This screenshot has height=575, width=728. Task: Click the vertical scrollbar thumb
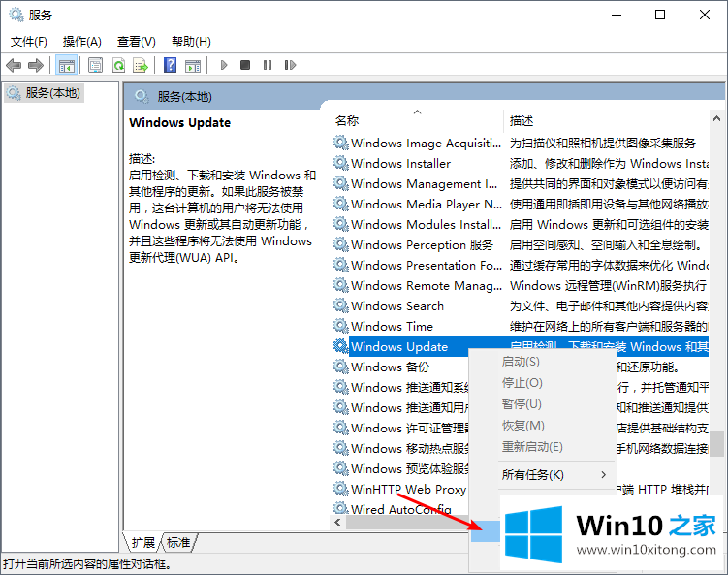pyautogui.click(x=717, y=443)
